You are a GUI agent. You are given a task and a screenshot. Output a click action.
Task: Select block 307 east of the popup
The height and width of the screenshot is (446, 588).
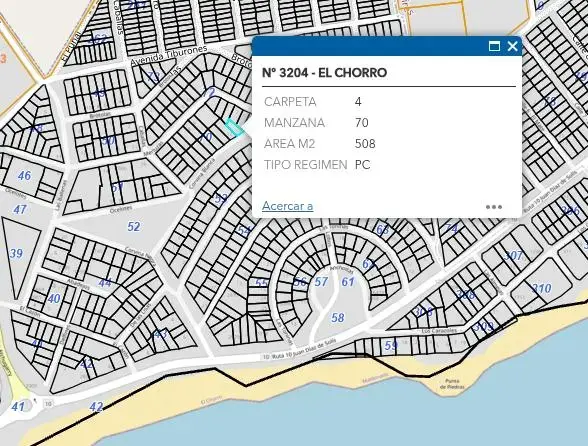[x=513, y=255]
